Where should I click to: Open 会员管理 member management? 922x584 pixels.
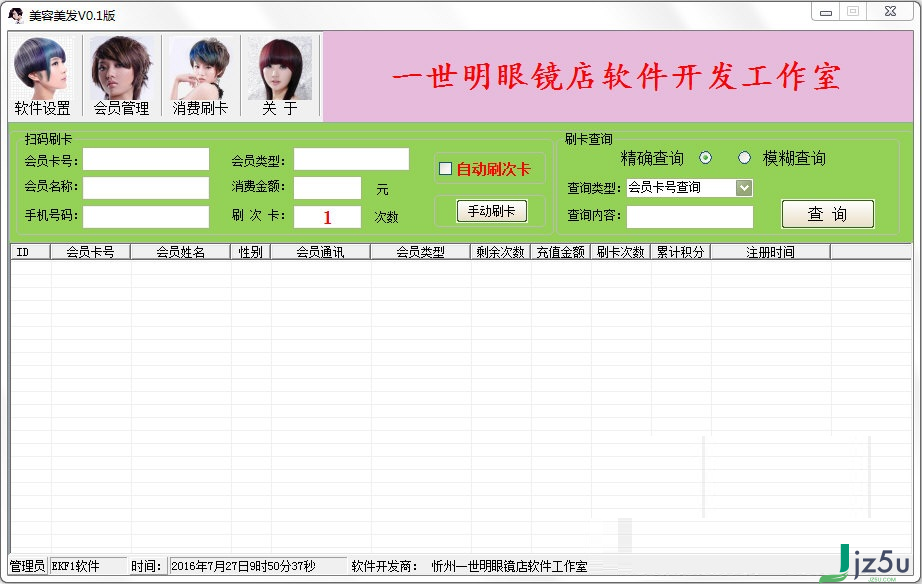click(x=121, y=75)
